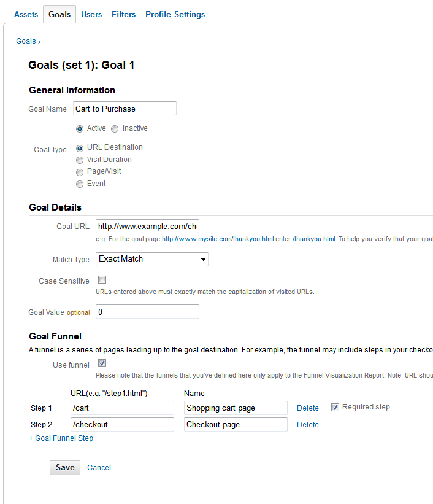Click the Goal Value field
Image resolution: width=433 pixels, height=504 pixels.
coord(147,312)
